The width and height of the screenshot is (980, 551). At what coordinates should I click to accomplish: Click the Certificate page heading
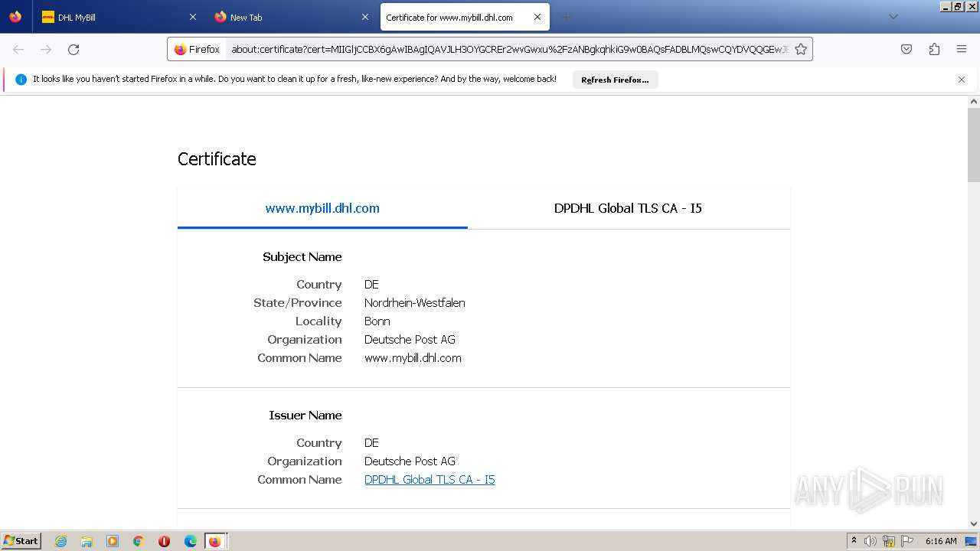217,159
